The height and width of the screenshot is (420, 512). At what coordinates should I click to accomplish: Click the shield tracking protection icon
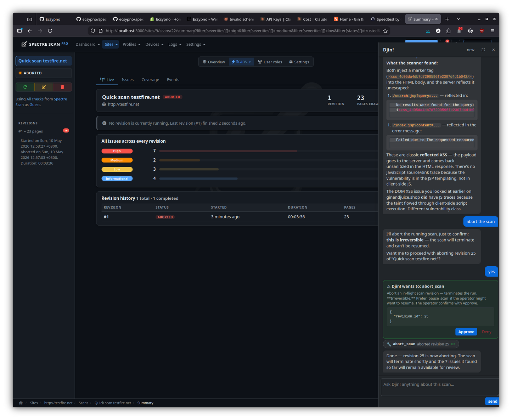click(93, 31)
